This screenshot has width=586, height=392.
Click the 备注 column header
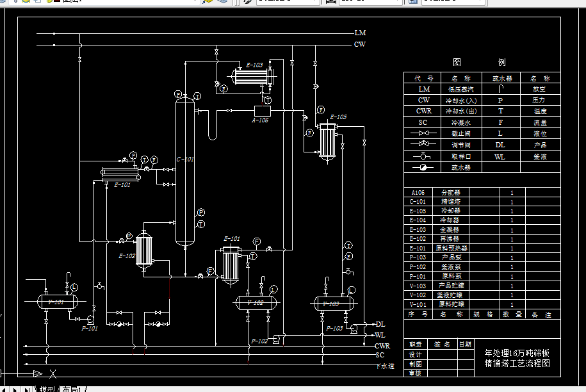pyautogui.click(x=542, y=314)
